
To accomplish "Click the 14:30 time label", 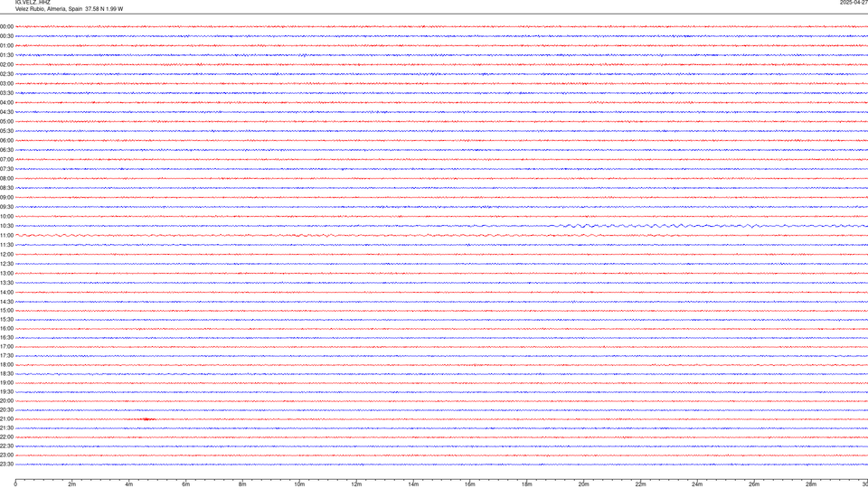I will [6, 302].
